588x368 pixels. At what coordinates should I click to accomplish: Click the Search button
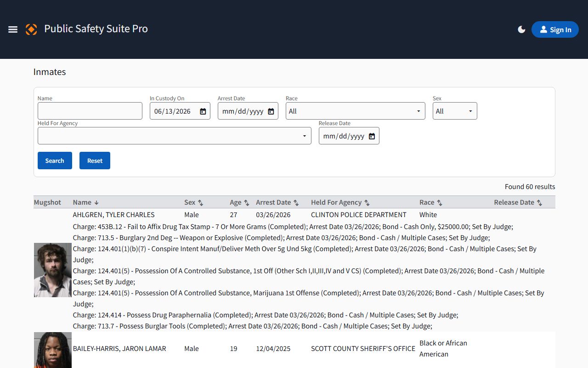pyautogui.click(x=55, y=161)
